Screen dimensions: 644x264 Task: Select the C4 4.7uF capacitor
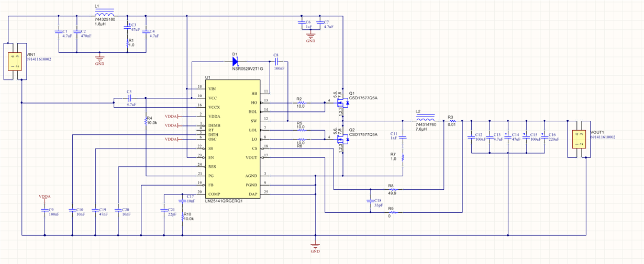(x=146, y=32)
